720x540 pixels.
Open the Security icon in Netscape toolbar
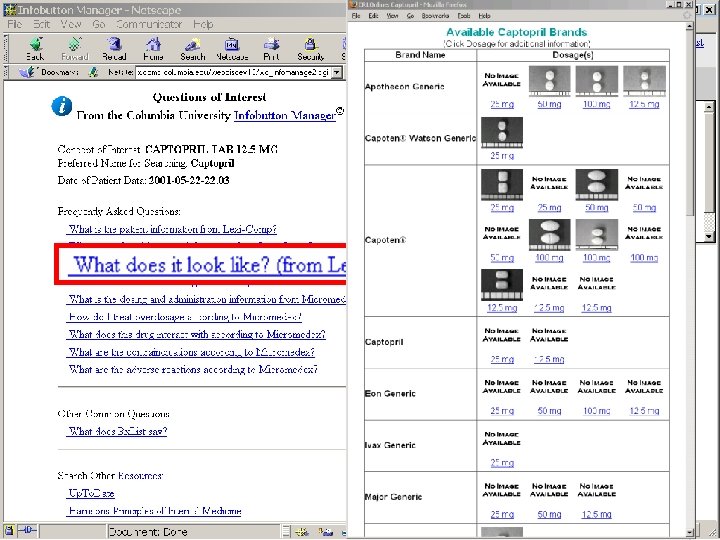(x=310, y=49)
